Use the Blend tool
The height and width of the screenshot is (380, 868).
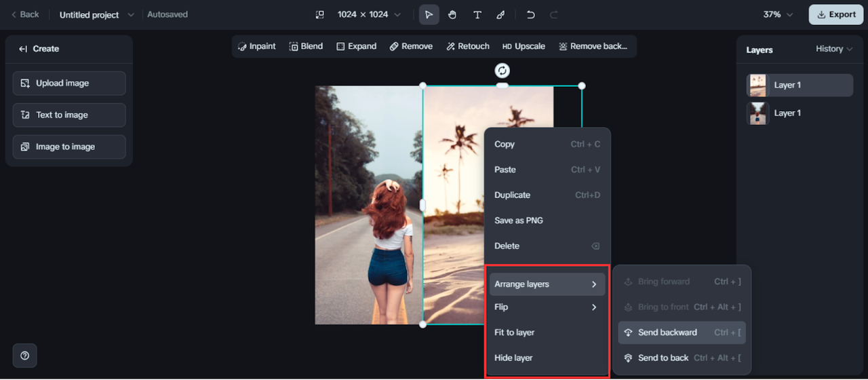(x=306, y=46)
